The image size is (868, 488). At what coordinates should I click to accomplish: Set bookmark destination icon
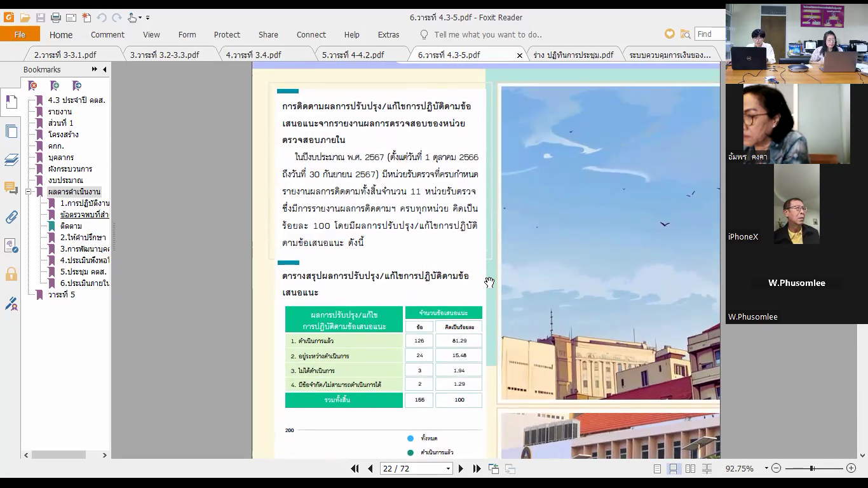point(77,86)
